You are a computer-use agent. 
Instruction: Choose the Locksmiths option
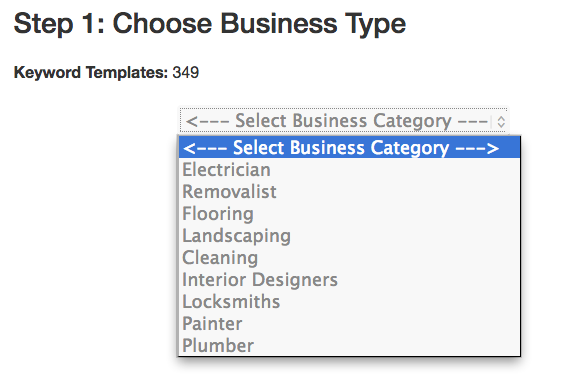point(350,301)
